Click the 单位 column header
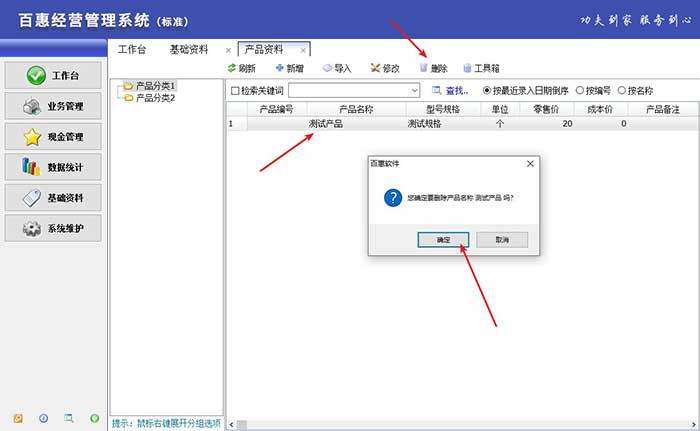This screenshot has height=431, width=700. pyautogui.click(x=500, y=109)
